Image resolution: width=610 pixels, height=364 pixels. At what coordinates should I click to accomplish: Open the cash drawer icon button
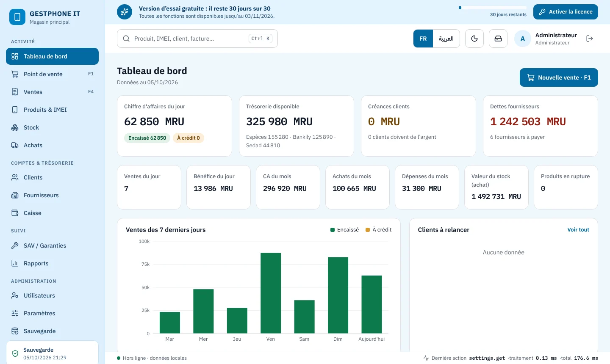498,39
